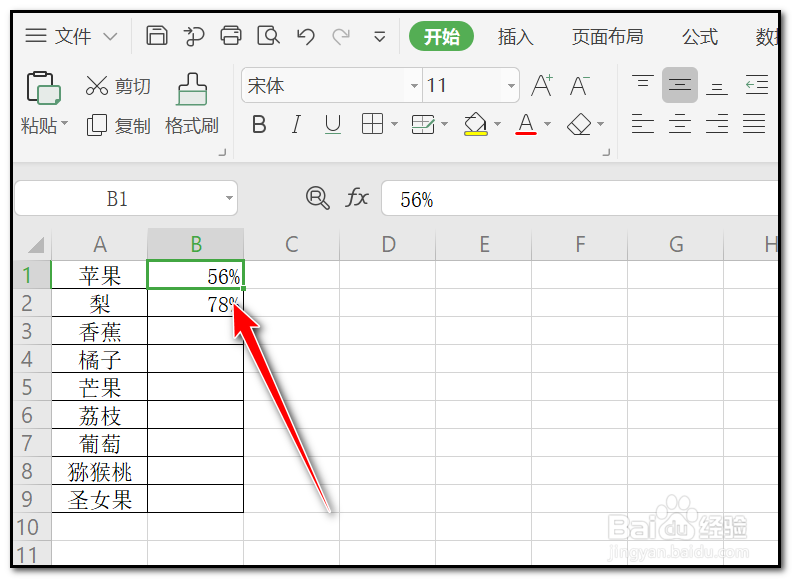Open the font size 11 dropdown
The image size is (792, 579).
[511, 85]
